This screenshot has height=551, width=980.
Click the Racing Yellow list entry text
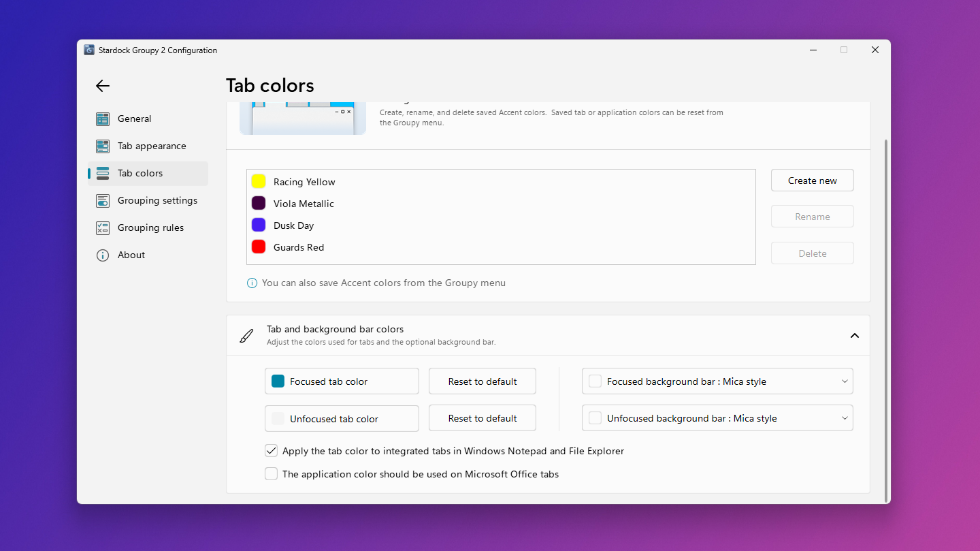[x=304, y=182]
